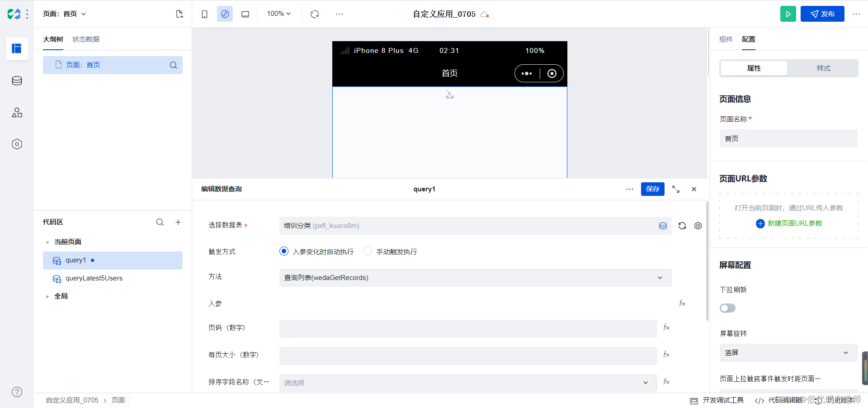Click the refresh canvas icon in toolbar
This screenshot has width=868, height=408.
point(315,14)
